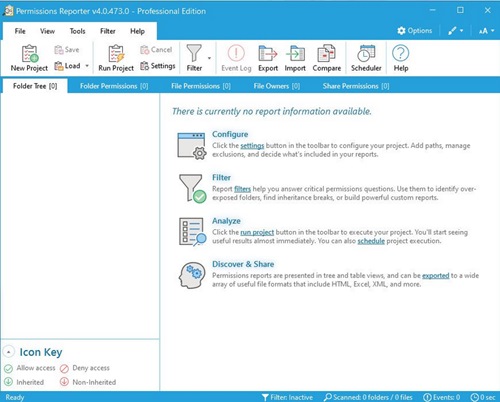Follow the run project link under Analyze
This screenshot has width=500, height=402.
click(257, 232)
